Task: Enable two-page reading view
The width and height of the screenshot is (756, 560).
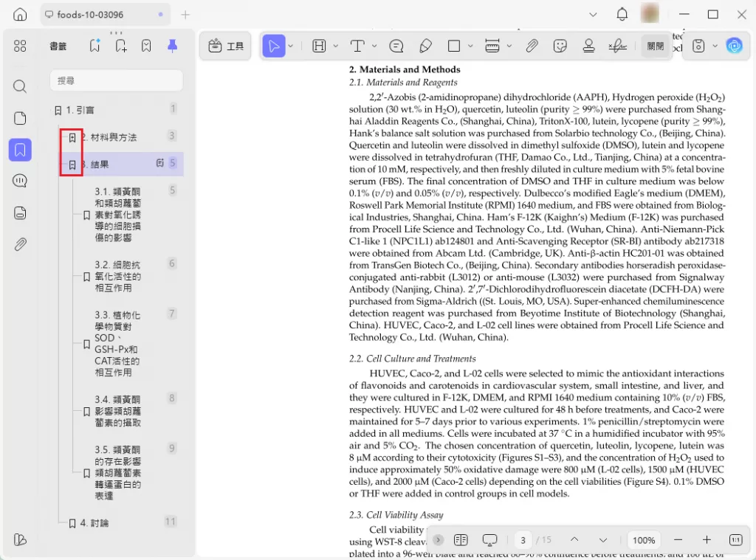Action: [x=461, y=540]
